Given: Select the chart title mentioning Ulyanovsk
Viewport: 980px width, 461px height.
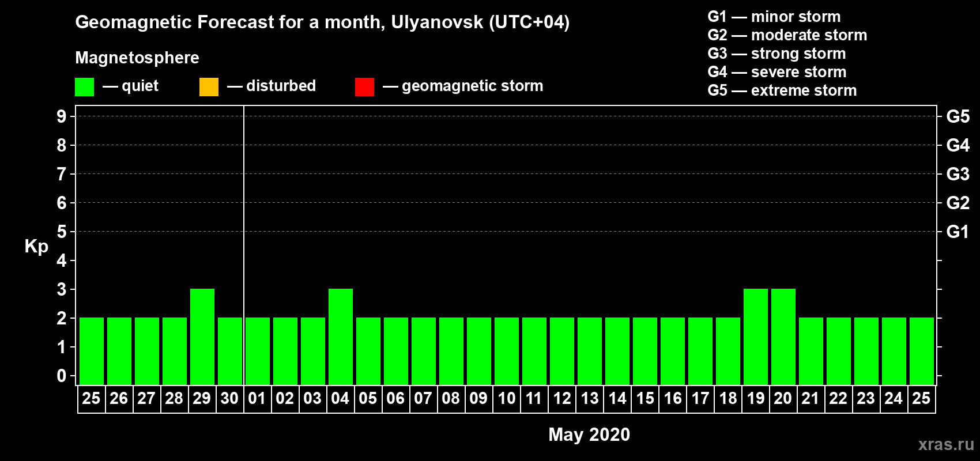Looking at the screenshot, I should point(322,22).
